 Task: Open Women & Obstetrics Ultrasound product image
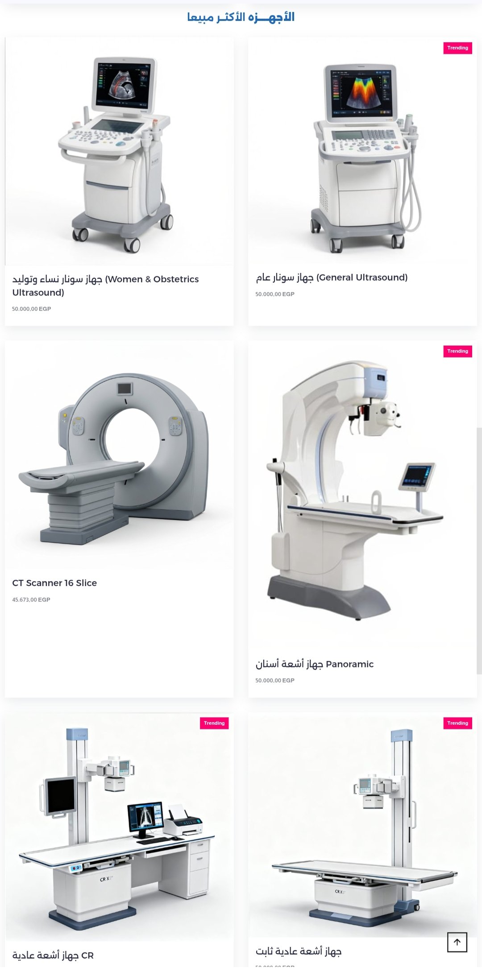point(119,151)
